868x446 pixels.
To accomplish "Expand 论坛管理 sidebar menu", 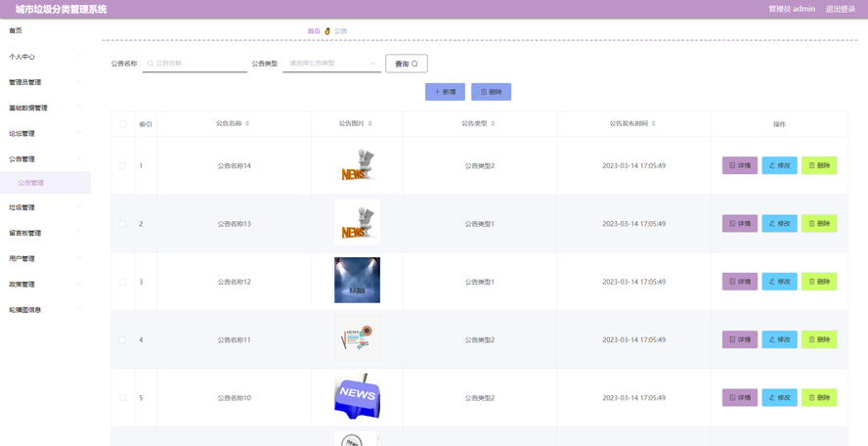I will pyautogui.click(x=45, y=134).
